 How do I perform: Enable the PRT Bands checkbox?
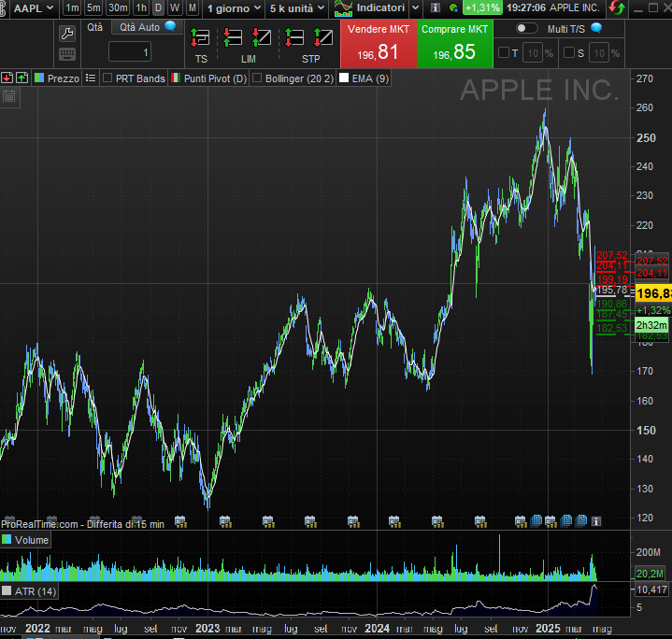(107, 78)
